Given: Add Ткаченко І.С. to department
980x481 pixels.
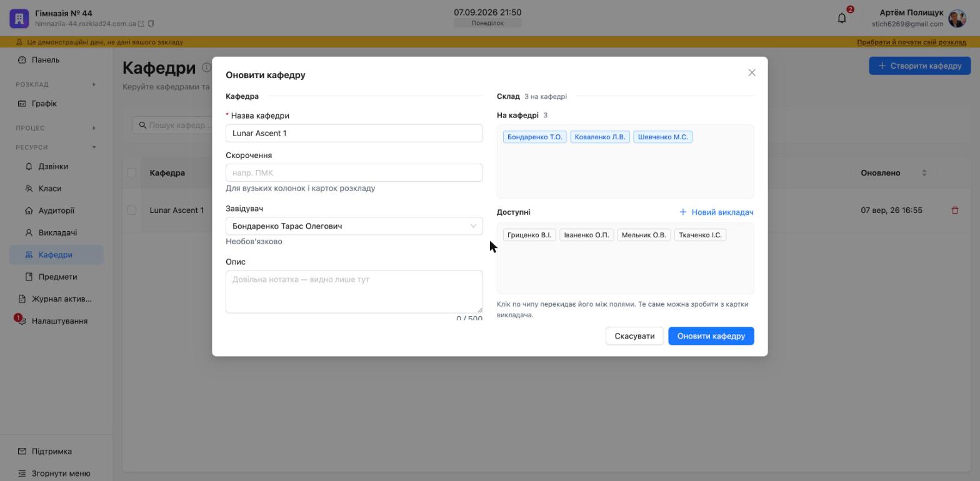Looking at the screenshot, I should pos(700,236).
